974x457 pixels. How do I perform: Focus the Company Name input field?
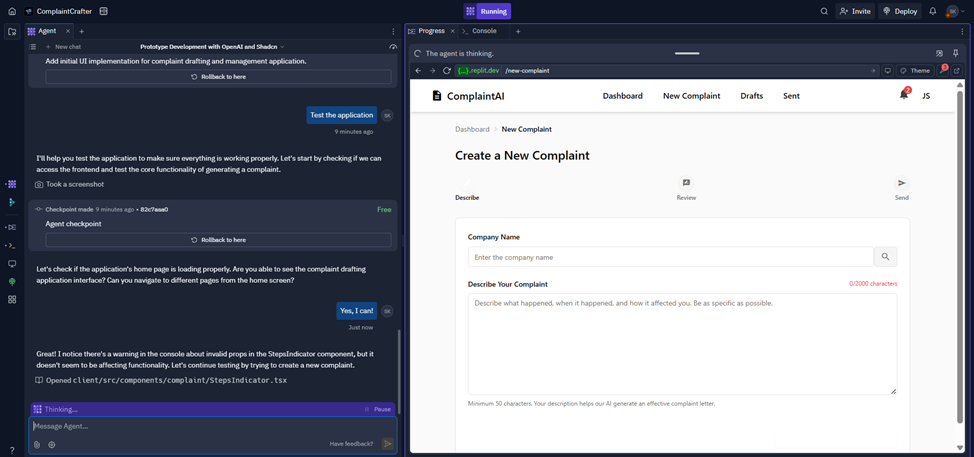(670, 256)
